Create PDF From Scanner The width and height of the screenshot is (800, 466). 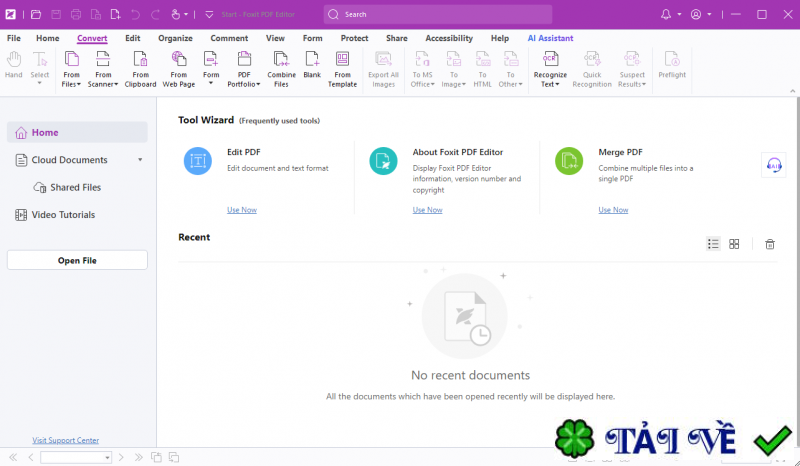[x=103, y=69]
